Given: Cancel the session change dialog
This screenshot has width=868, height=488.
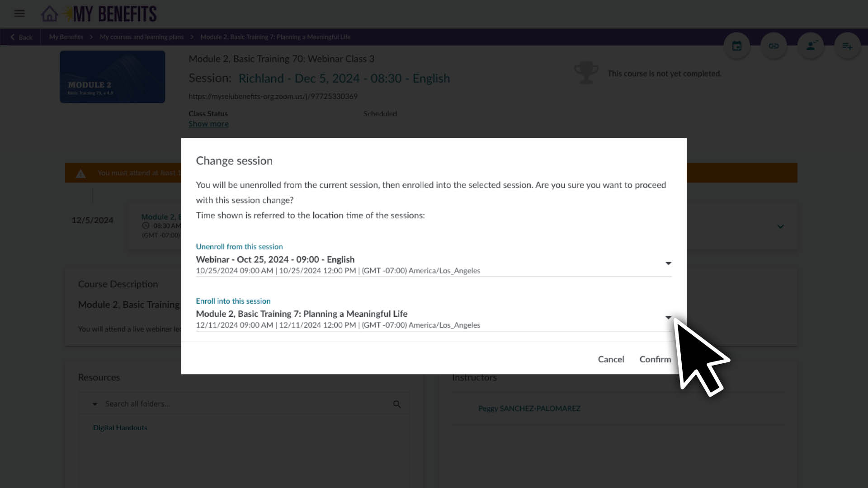Looking at the screenshot, I should click(611, 359).
